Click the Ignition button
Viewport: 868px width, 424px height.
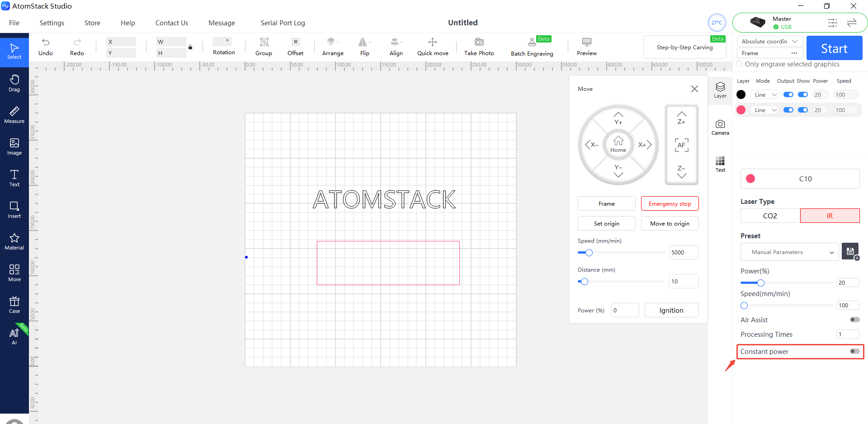pos(672,310)
